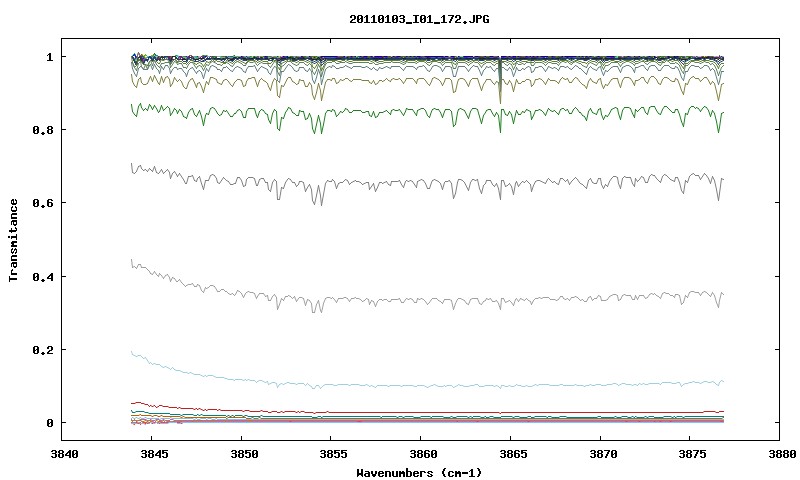Click the y-axis tick label 1
Image resolution: width=800 pixels, height=480 pixels.
point(49,57)
